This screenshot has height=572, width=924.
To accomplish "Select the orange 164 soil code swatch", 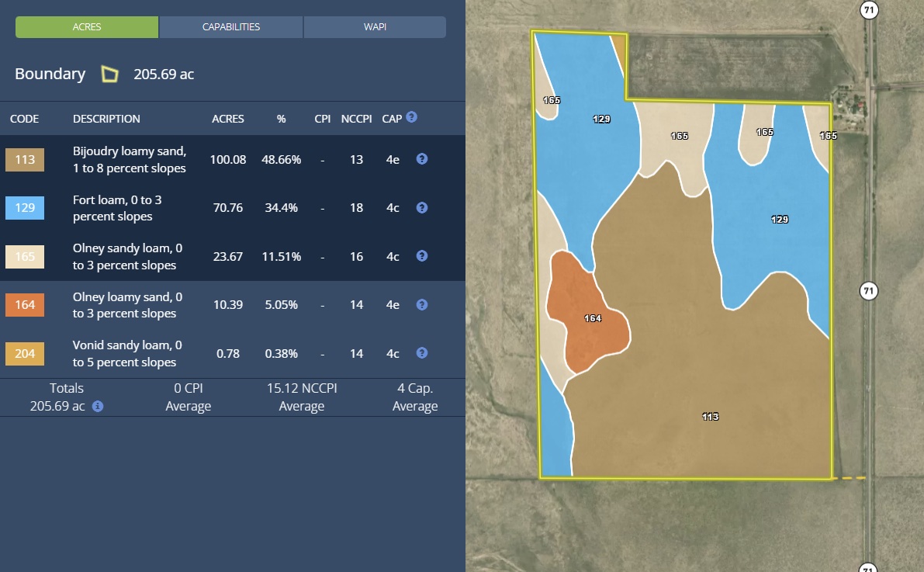I will pyautogui.click(x=25, y=305).
